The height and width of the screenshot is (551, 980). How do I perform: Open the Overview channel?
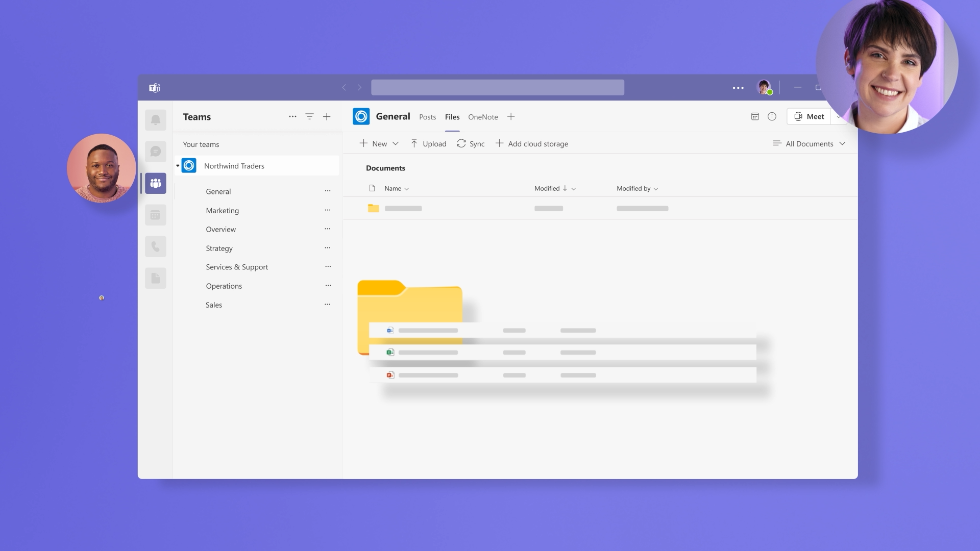point(221,229)
